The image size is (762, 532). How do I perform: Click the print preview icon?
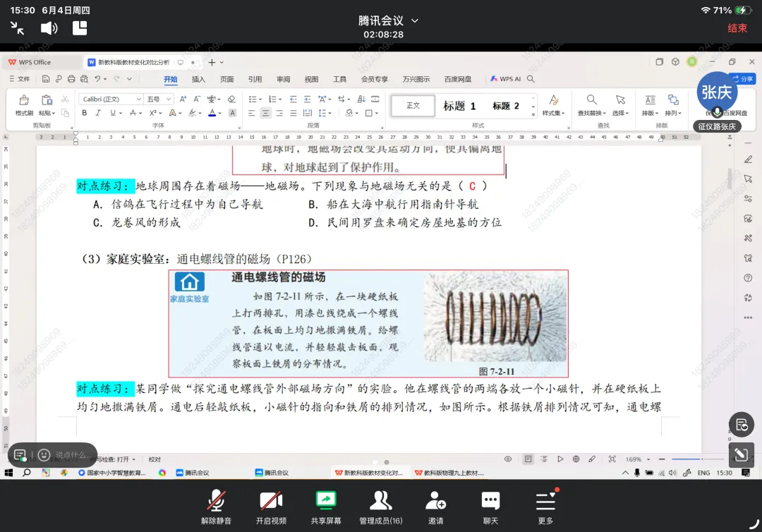(84, 79)
